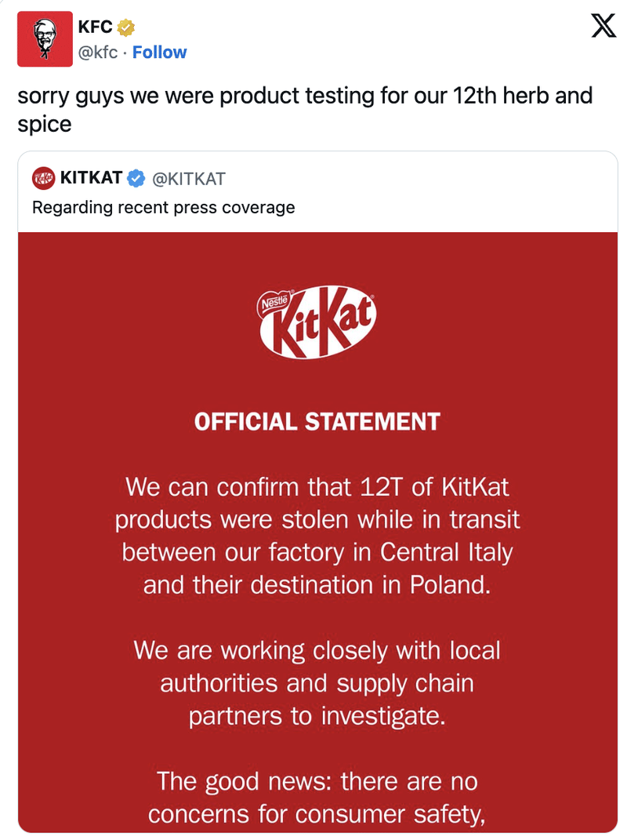Click the 'working closely with local authorities' paragraph
Screen dimensions: 627x840
[317, 682]
